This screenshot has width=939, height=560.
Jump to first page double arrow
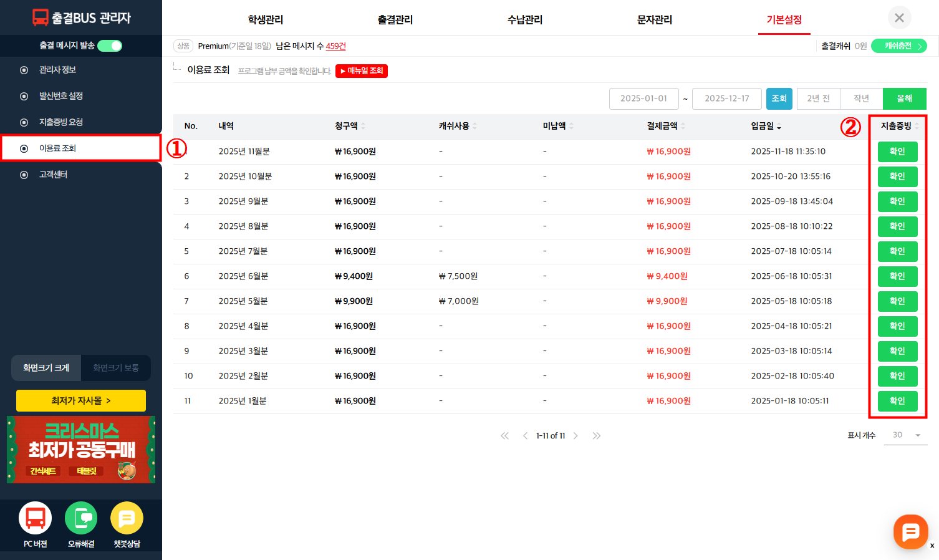tap(504, 436)
